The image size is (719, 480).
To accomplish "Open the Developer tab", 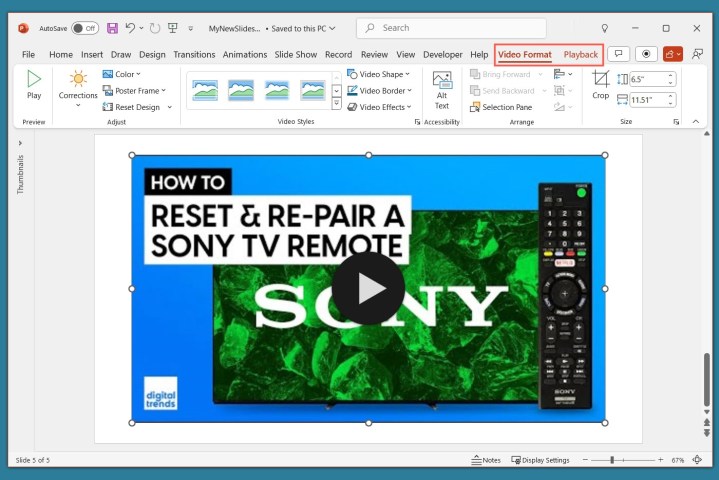I will [x=442, y=55].
